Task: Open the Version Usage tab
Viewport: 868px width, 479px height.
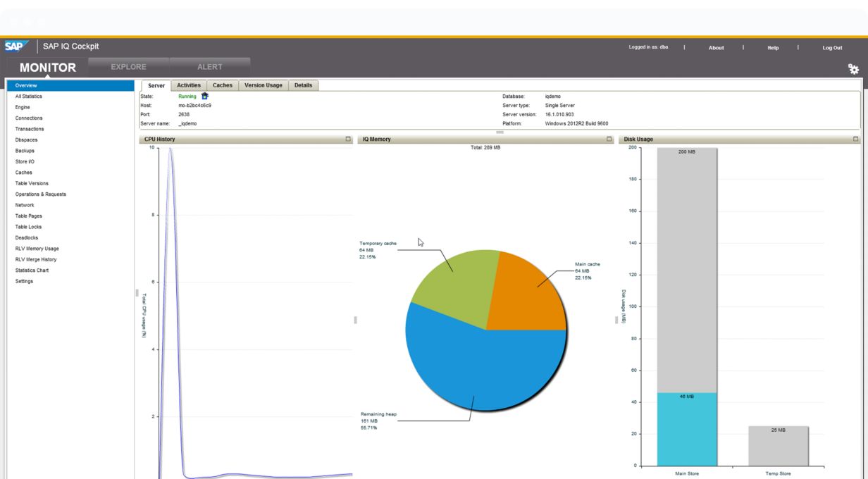Action: click(263, 85)
